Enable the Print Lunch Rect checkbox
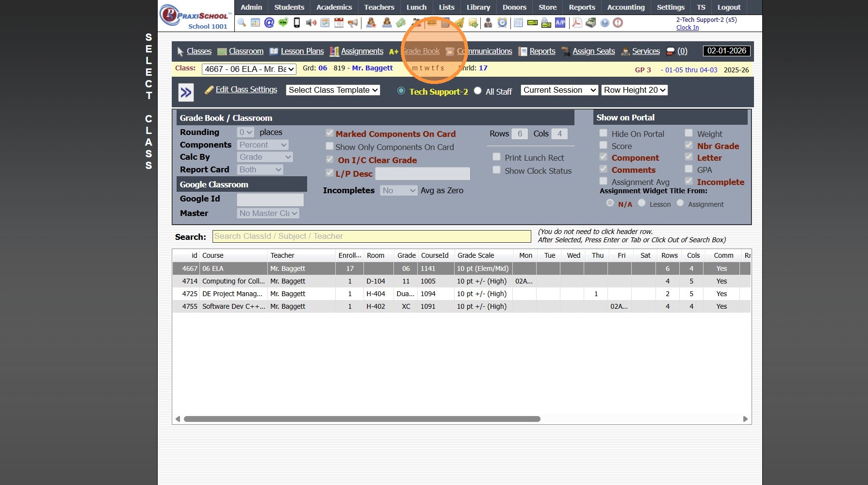The image size is (868, 485). coord(496,157)
